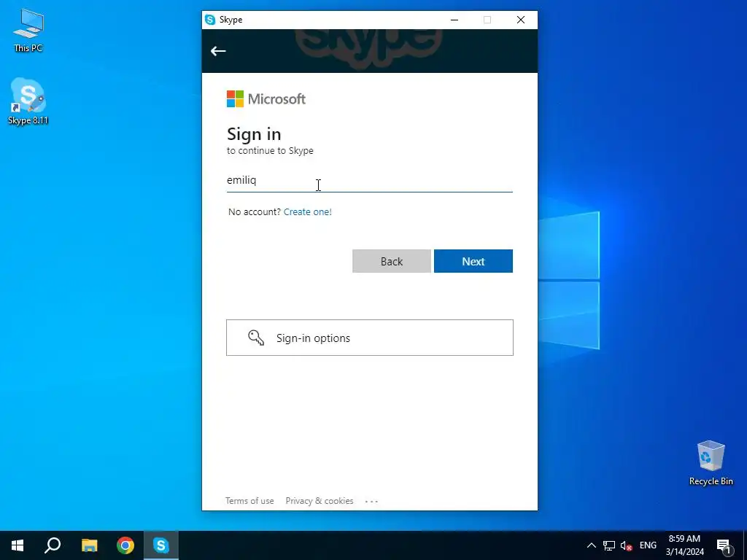Screen dimensions: 747x560
Task: Open Privacy & cookies link
Action: [320, 501]
